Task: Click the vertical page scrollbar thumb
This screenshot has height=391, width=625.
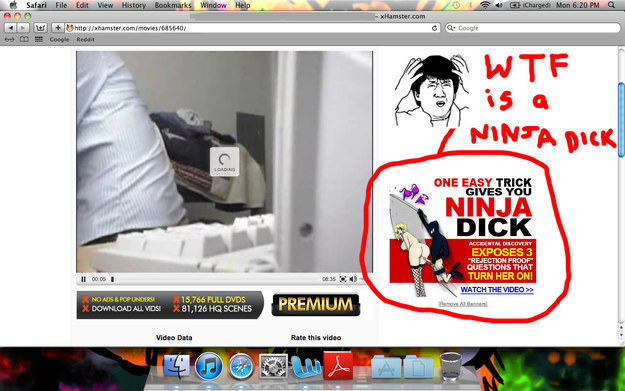Action: tap(621, 120)
